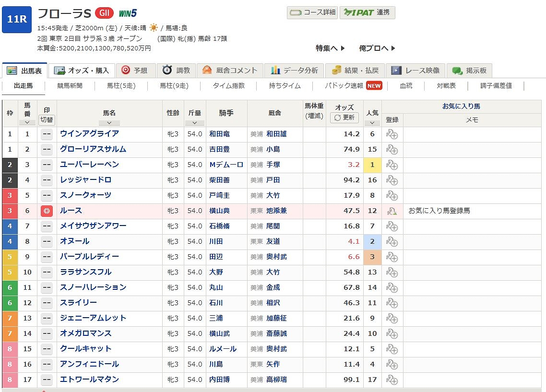This screenshot has width=546, height=392.
Task: Click the red frame 3 cell beside スノークォーツ
Action: click(10, 195)
